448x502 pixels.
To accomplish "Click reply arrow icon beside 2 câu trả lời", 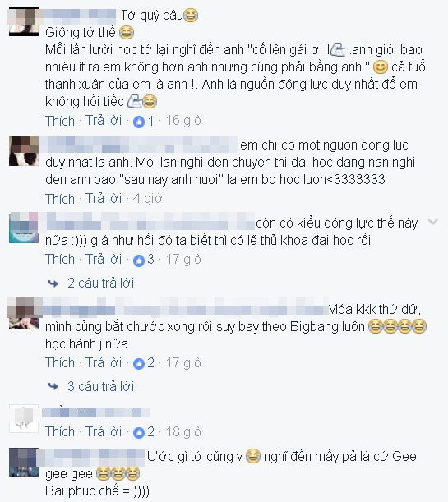I will (53, 283).
